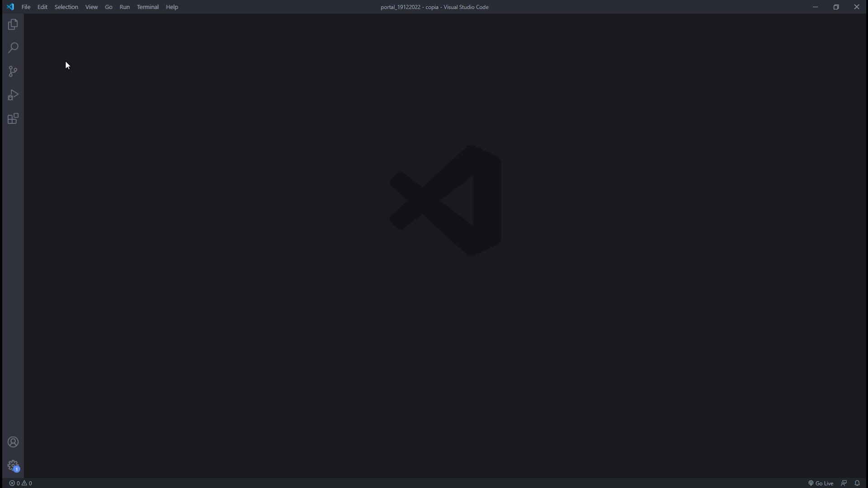The height and width of the screenshot is (488, 868).
Task: Open the Search view
Action: coord(13,48)
